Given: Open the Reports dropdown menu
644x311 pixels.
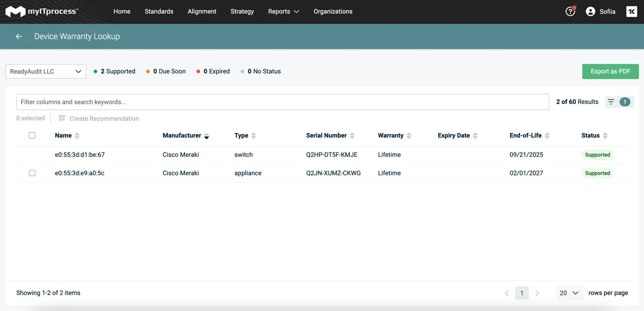Looking at the screenshot, I should [x=283, y=12].
